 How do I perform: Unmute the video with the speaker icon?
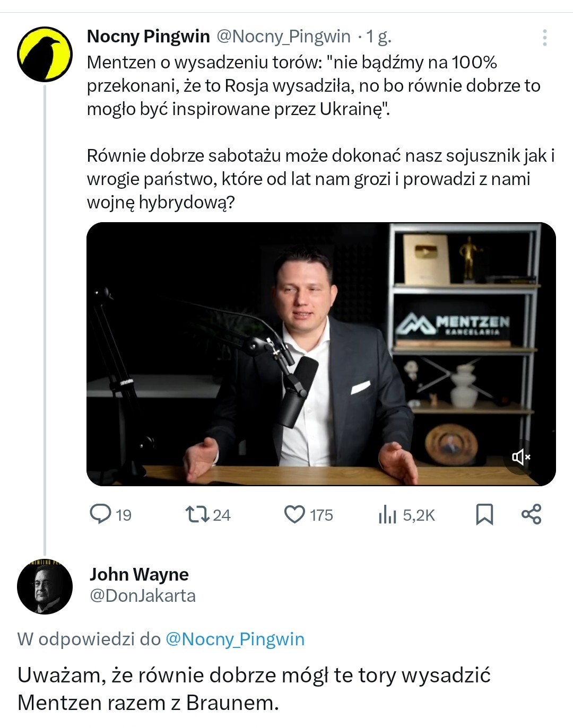[520, 457]
